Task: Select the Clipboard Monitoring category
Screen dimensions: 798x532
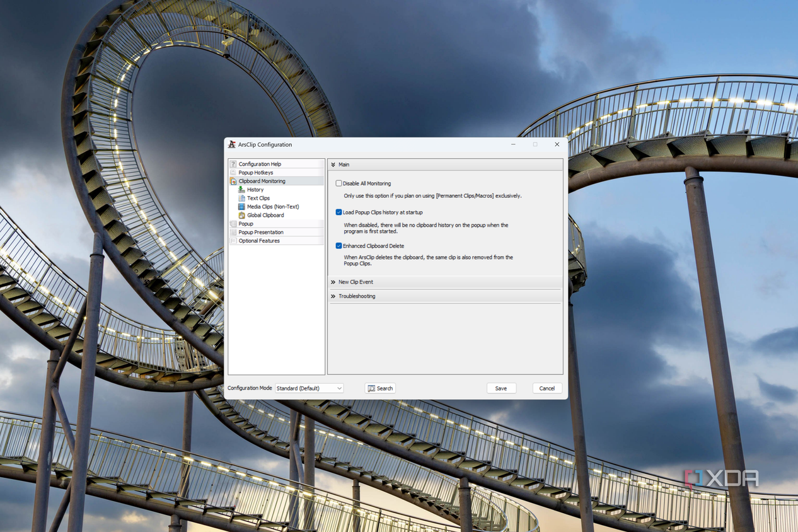Action: pos(276,181)
